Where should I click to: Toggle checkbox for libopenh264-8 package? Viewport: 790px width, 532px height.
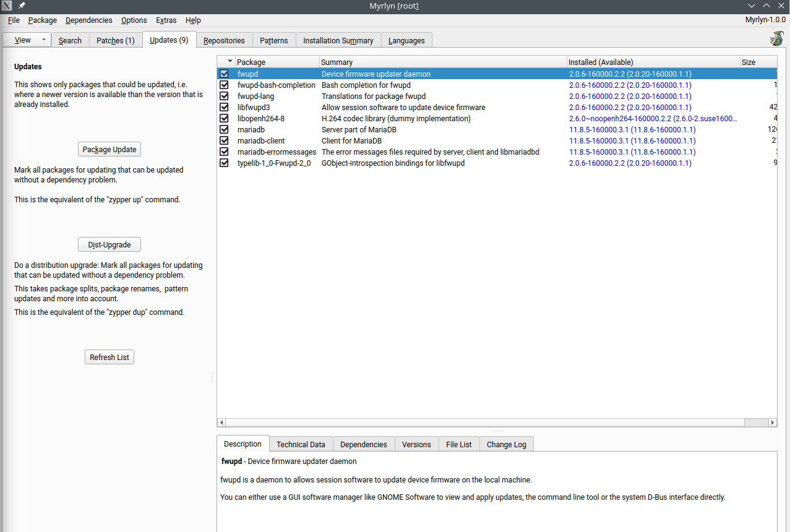(224, 119)
